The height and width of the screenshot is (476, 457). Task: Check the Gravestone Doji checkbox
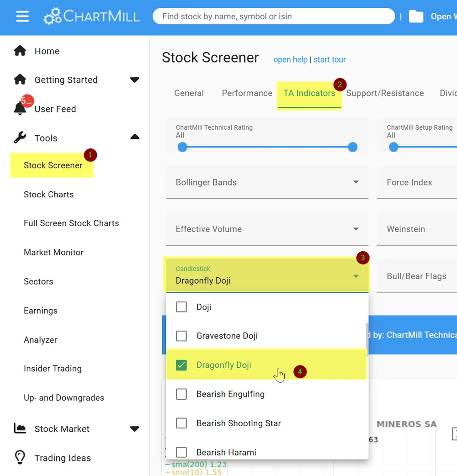pos(181,336)
